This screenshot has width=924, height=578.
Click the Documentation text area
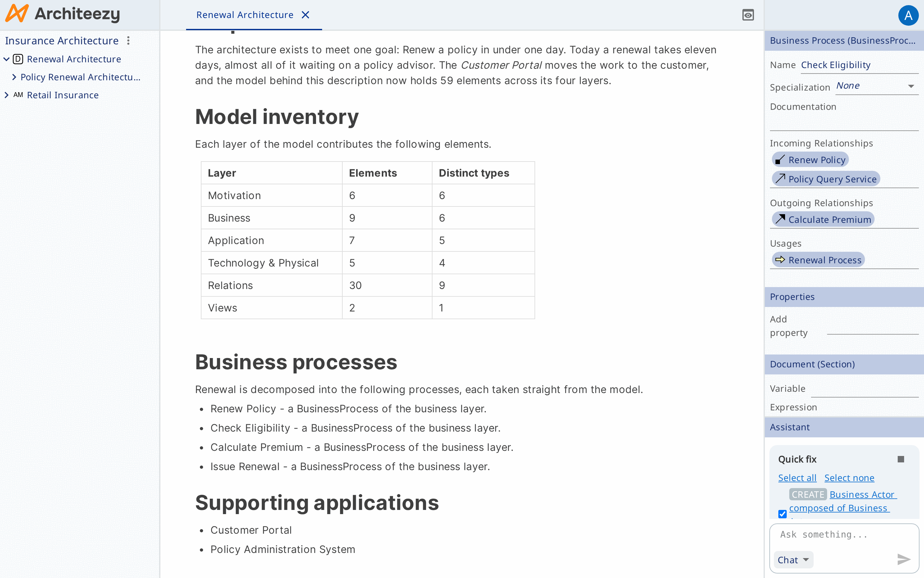[844, 122]
